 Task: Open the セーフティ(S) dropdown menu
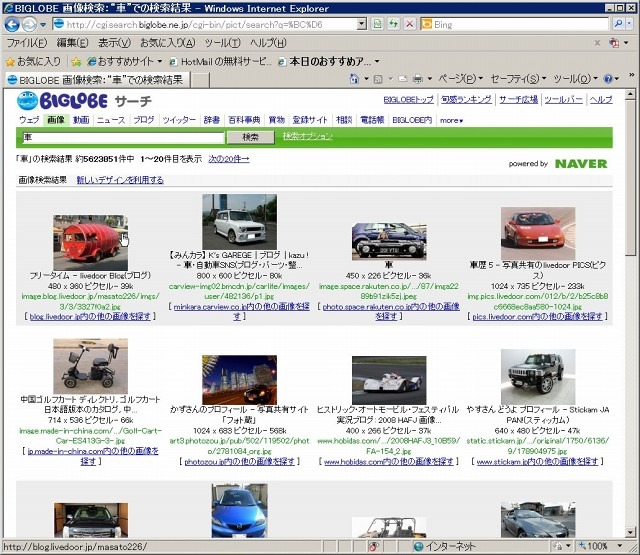pos(518,79)
